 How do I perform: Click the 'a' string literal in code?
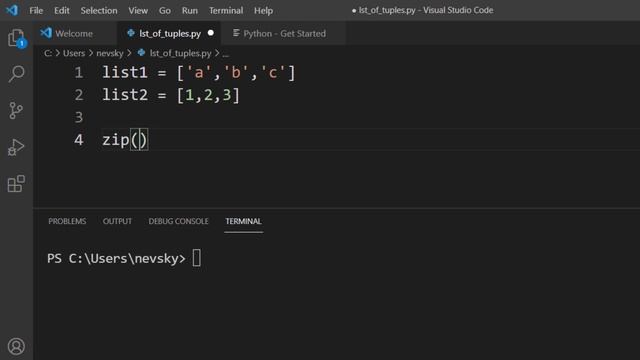[x=199, y=73]
